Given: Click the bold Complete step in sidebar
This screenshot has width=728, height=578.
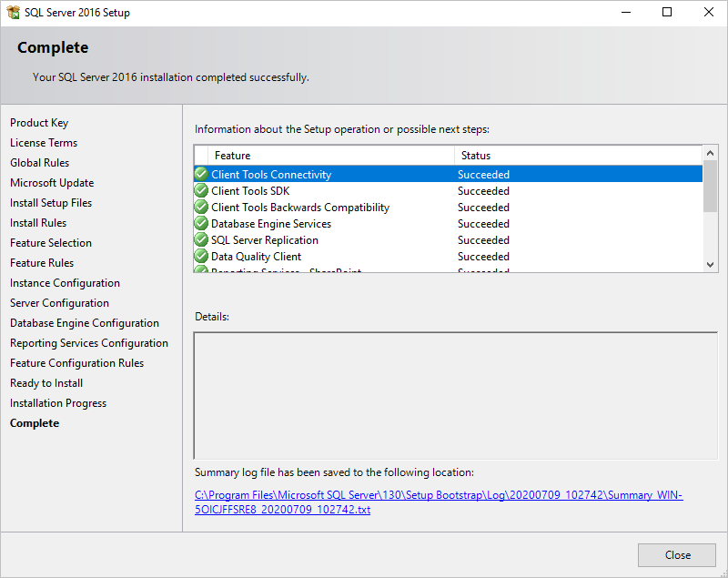Looking at the screenshot, I should [35, 423].
